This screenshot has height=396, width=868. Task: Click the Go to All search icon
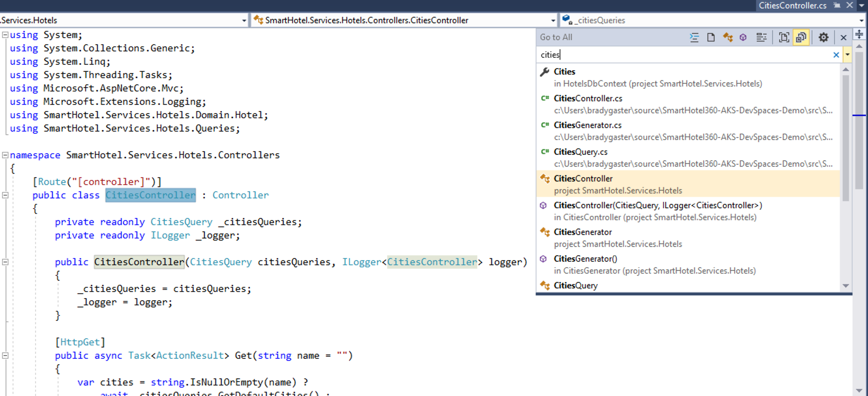click(x=801, y=37)
